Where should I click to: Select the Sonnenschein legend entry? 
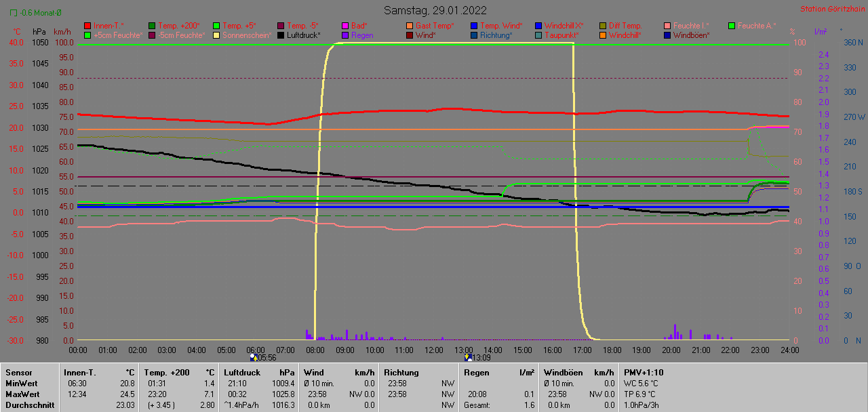(242, 35)
